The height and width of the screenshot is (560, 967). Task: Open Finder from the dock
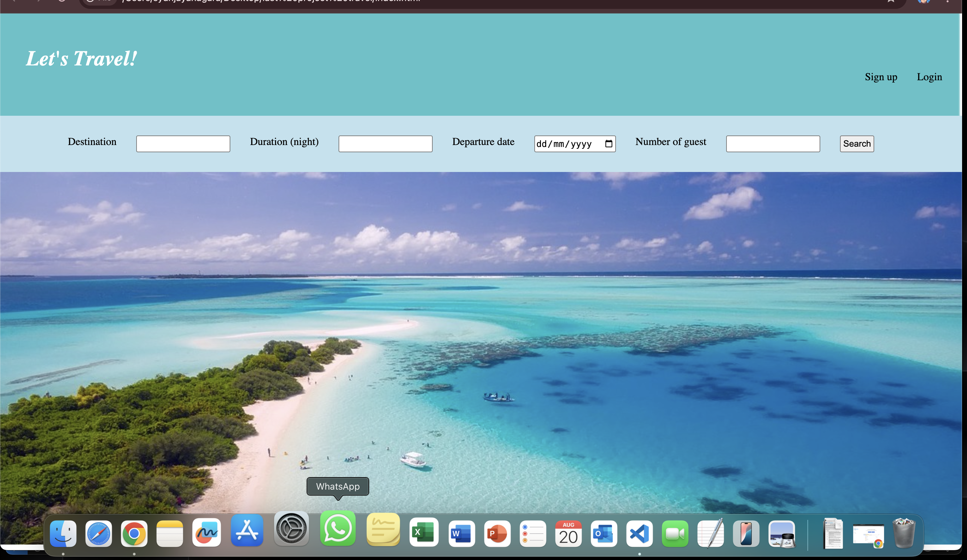click(63, 534)
